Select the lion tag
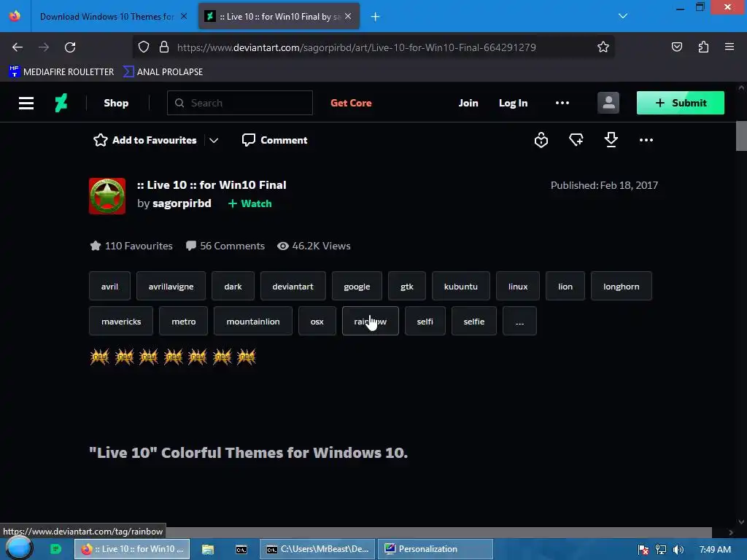 (x=565, y=286)
